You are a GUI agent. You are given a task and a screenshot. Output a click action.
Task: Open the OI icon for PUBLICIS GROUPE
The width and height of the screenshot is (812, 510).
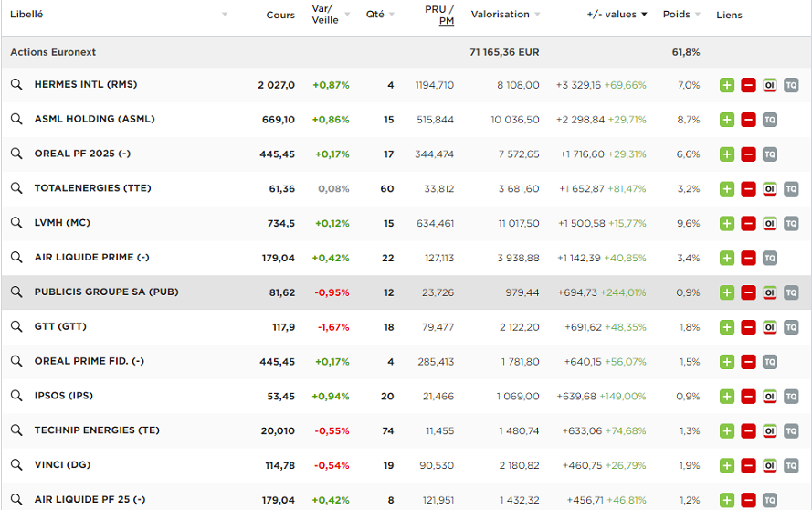tap(770, 292)
